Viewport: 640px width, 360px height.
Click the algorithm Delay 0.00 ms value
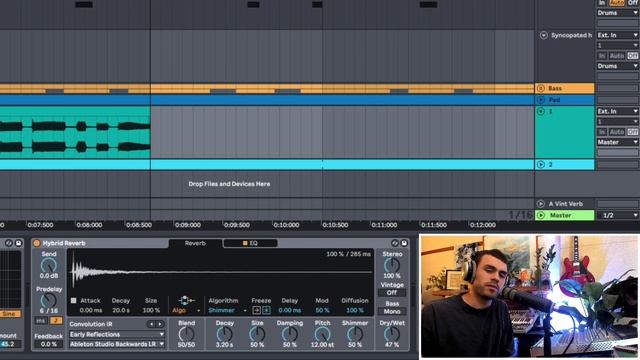290,310
